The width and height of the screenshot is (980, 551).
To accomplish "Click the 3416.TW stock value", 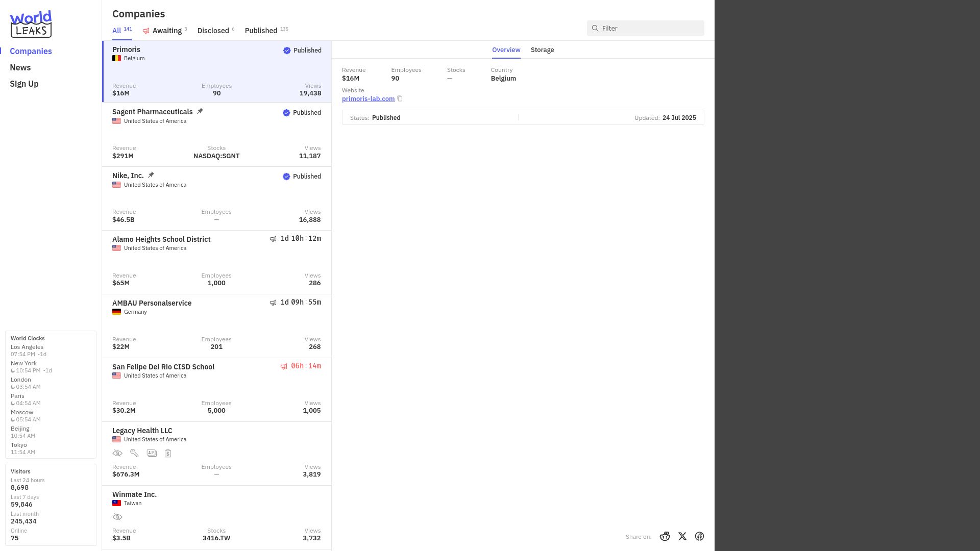I will 216,538.
